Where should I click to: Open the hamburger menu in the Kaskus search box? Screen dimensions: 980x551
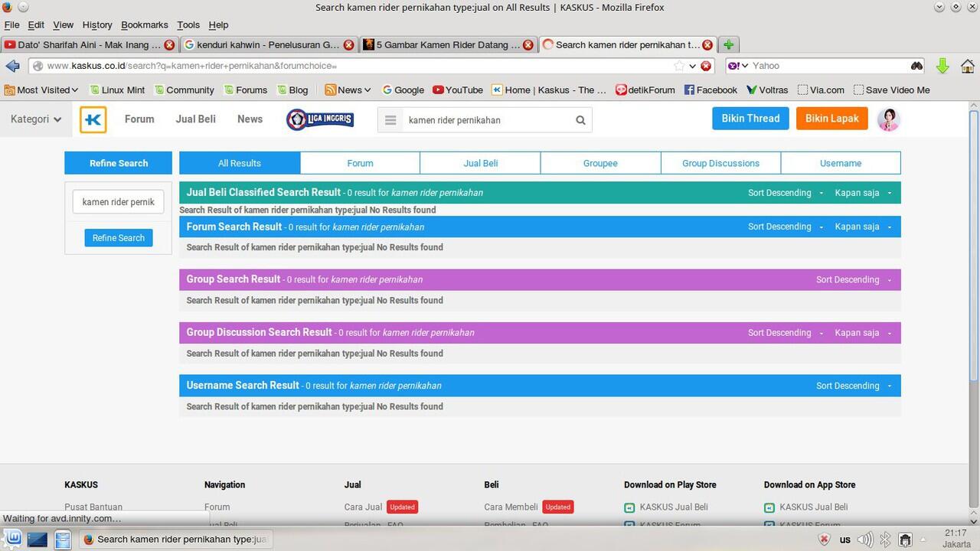tap(390, 120)
